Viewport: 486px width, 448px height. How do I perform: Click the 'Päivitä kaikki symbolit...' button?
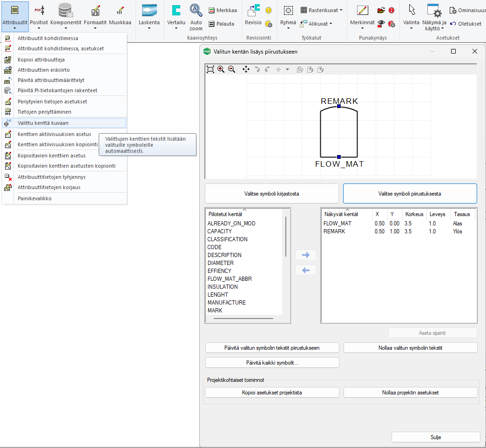point(272,362)
